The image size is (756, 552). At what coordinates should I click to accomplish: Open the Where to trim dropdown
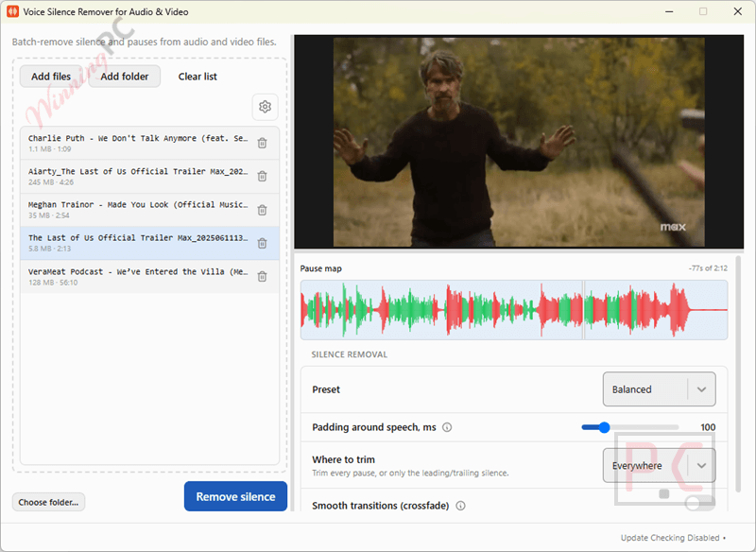[659, 465]
